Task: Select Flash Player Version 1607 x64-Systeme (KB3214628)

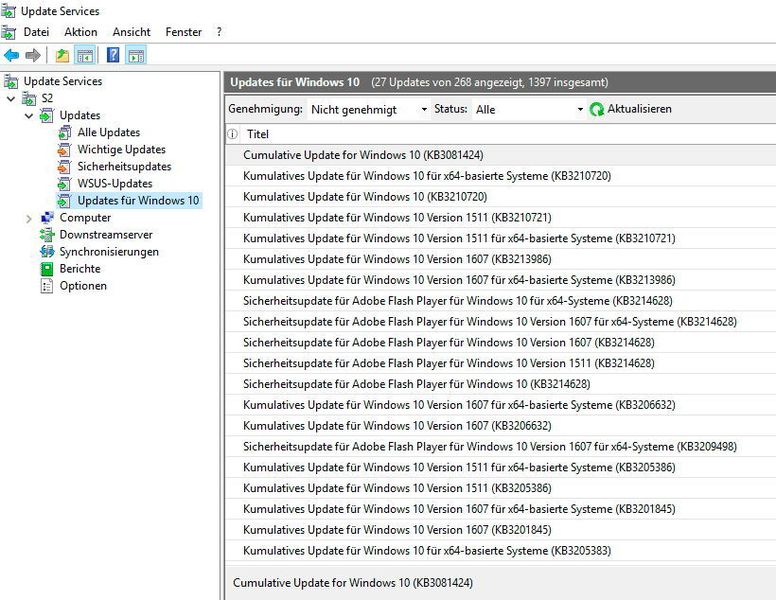Action: pyautogui.click(x=500, y=321)
